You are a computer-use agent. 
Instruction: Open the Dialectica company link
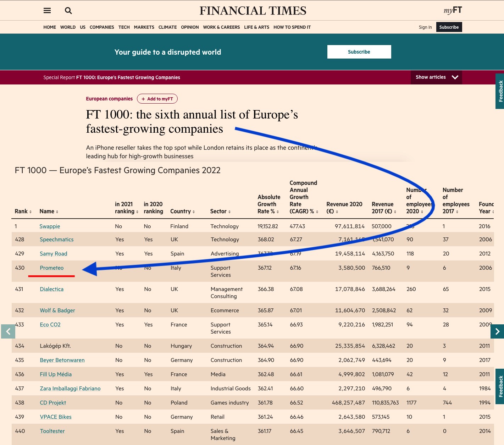52,289
